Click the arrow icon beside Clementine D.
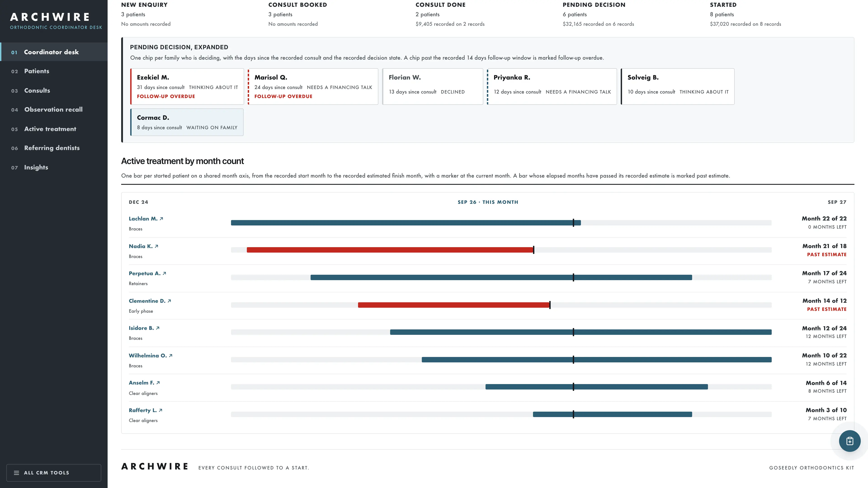Screen dimensions: 868x488 click(x=169, y=301)
